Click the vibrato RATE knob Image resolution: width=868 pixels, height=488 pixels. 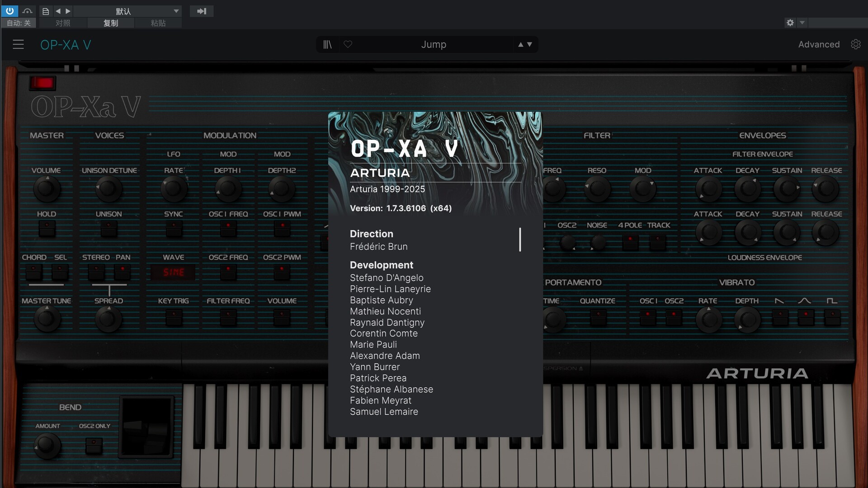click(709, 319)
